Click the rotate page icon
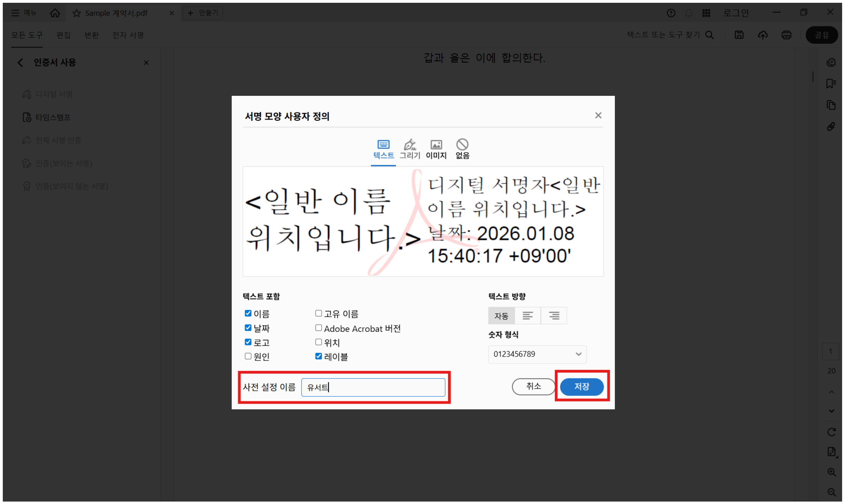This screenshot has height=504, width=847. (832, 432)
